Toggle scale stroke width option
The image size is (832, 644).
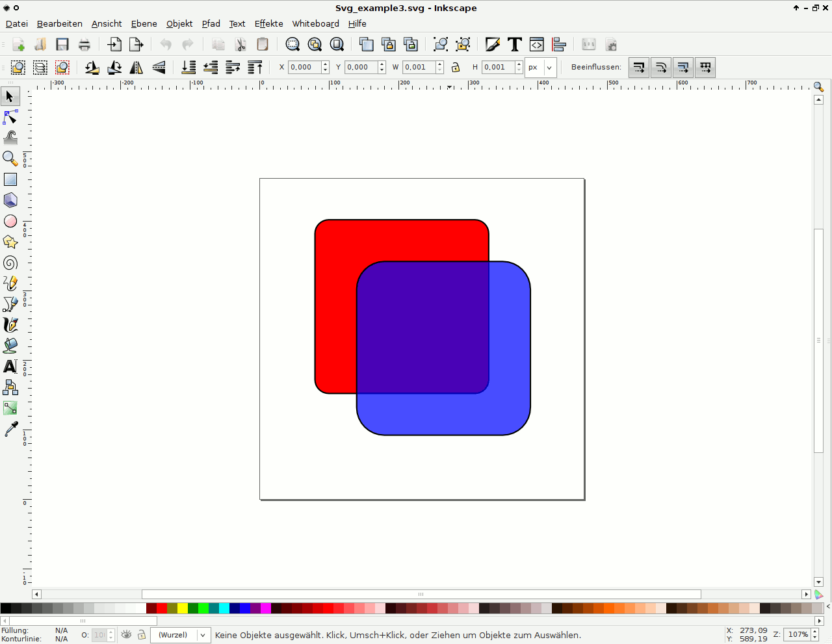point(639,67)
